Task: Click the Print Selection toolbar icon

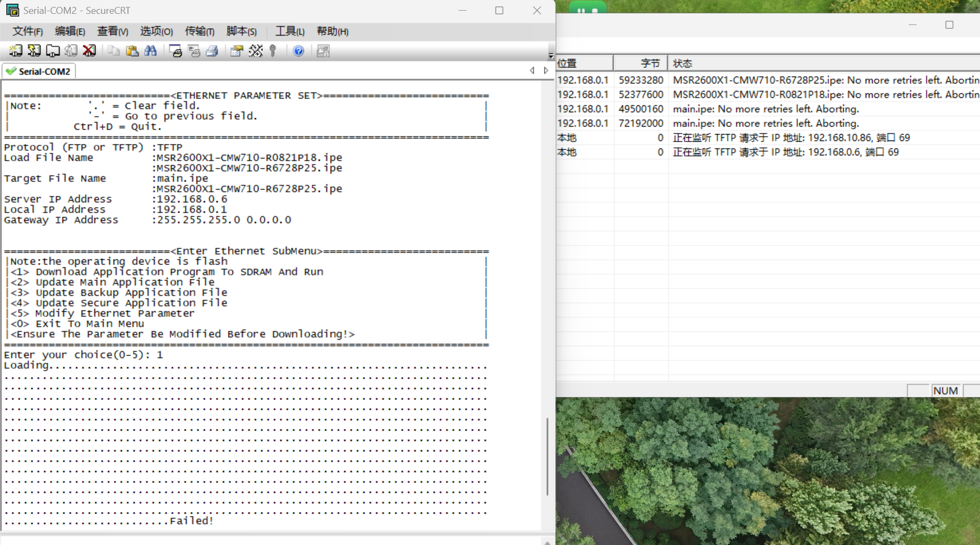Action: coord(194,51)
